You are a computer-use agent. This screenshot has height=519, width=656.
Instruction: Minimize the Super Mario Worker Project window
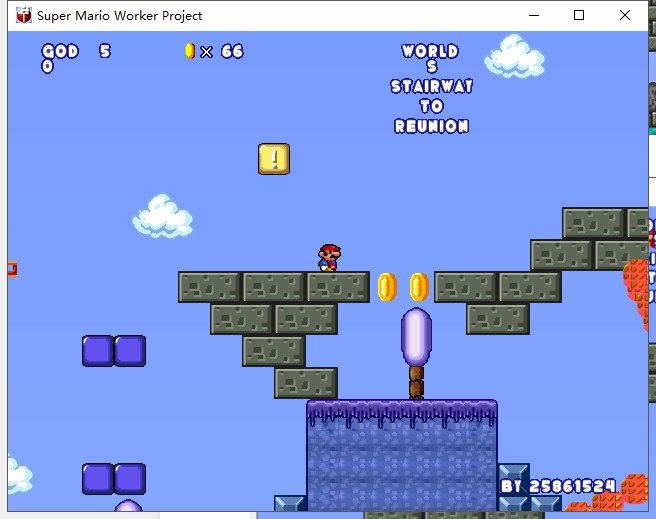[x=534, y=15]
